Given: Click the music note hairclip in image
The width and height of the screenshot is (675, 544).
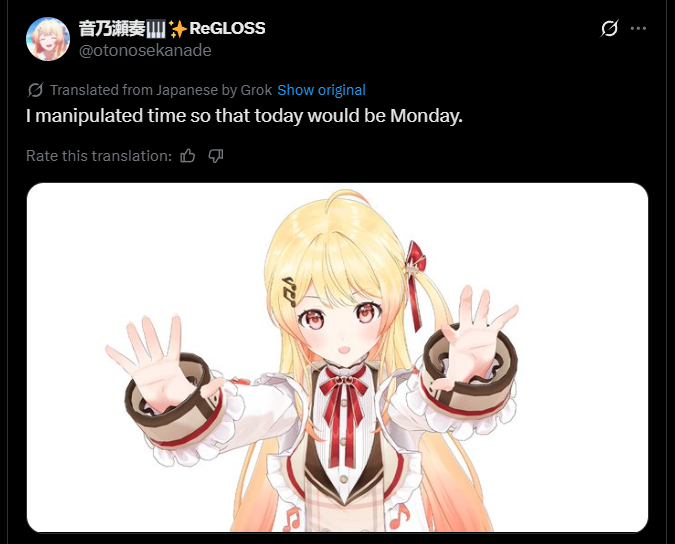Looking at the screenshot, I should click(x=288, y=291).
